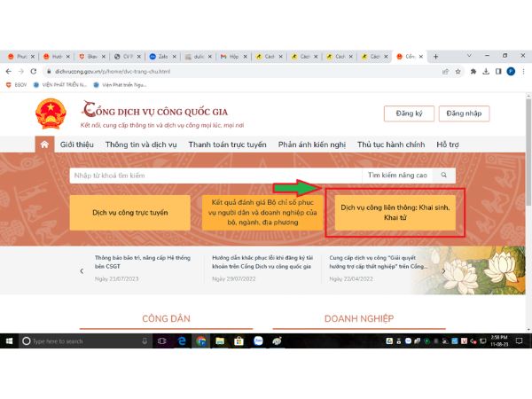Click the taskbar clock showing 2:58 PM
The height and width of the screenshot is (399, 532).
(x=498, y=341)
